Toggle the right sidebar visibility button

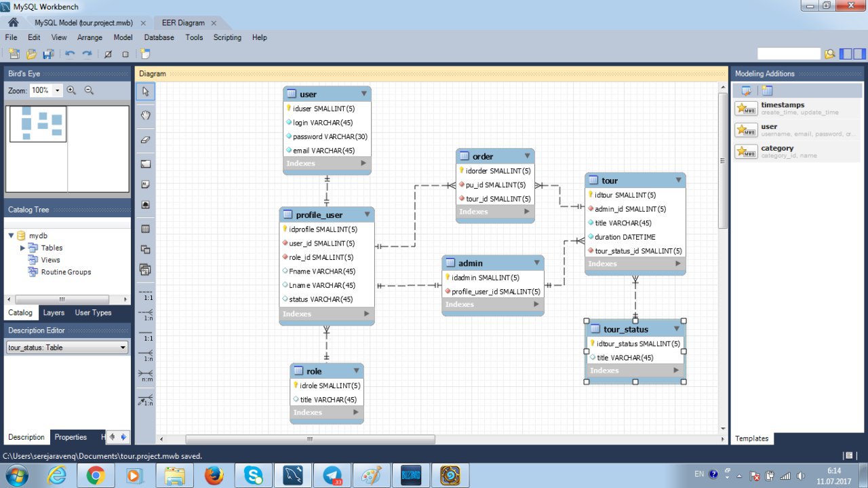click(859, 54)
